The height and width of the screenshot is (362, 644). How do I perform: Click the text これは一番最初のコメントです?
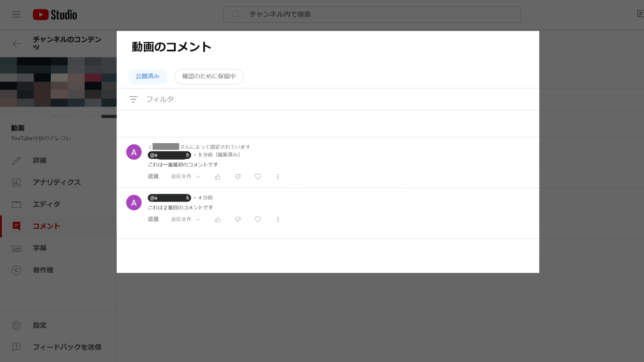[x=183, y=165]
